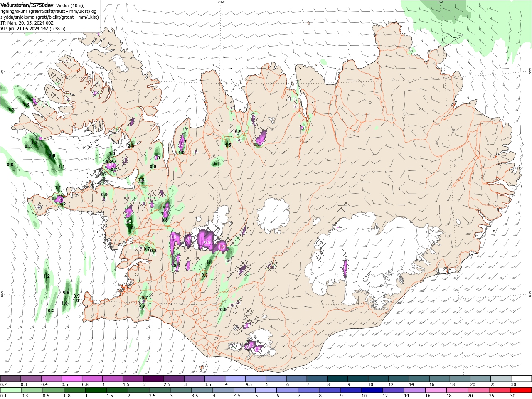Pick the blue 7 swatch in the lower rain legend
This screenshot has height=399, width=532.
(x=308, y=391)
